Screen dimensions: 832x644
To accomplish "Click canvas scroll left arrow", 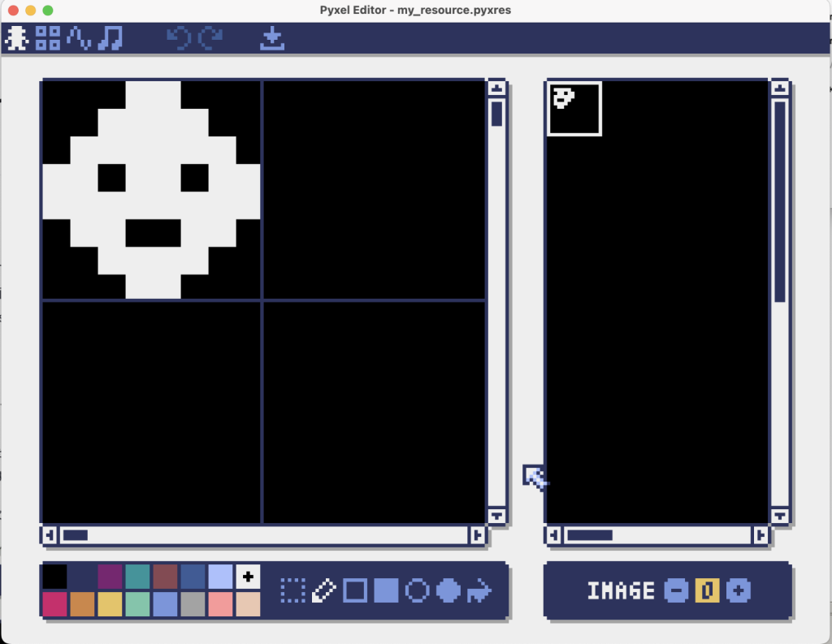I will tap(50, 535).
